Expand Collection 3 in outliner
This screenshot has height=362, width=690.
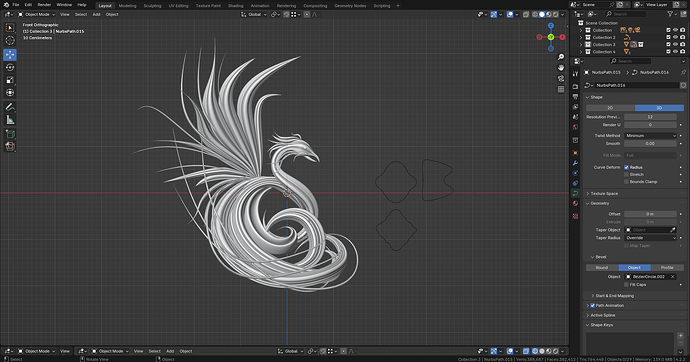(581, 44)
